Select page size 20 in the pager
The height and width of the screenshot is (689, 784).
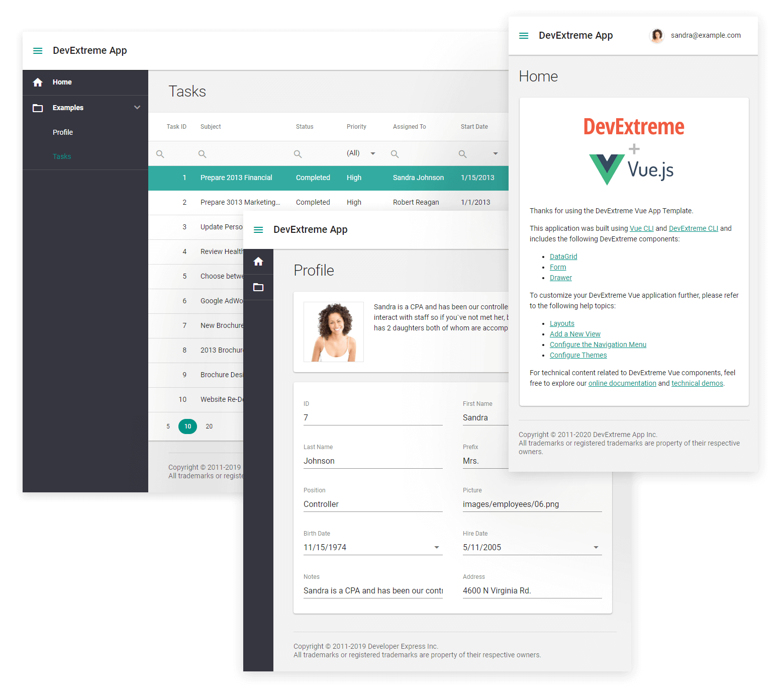coord(209,426)
